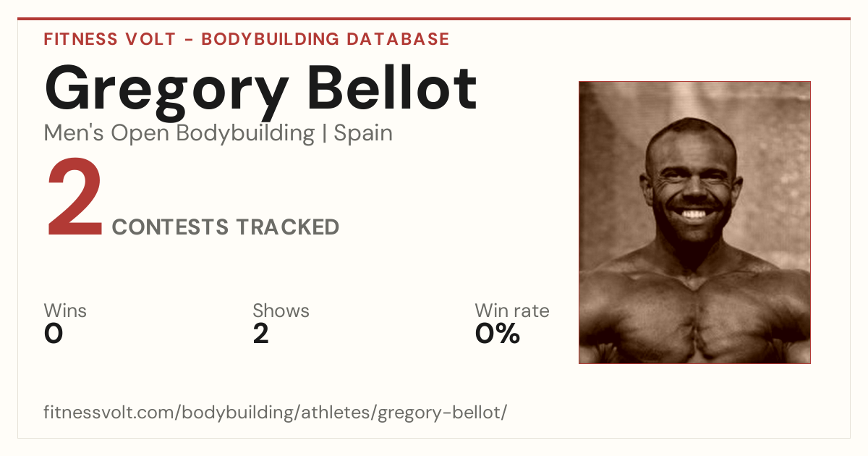The height and width of the screenshot is (456, 868).
Task: Click the Spain country label
Action: pyautogui.click(x=363, y=134)
